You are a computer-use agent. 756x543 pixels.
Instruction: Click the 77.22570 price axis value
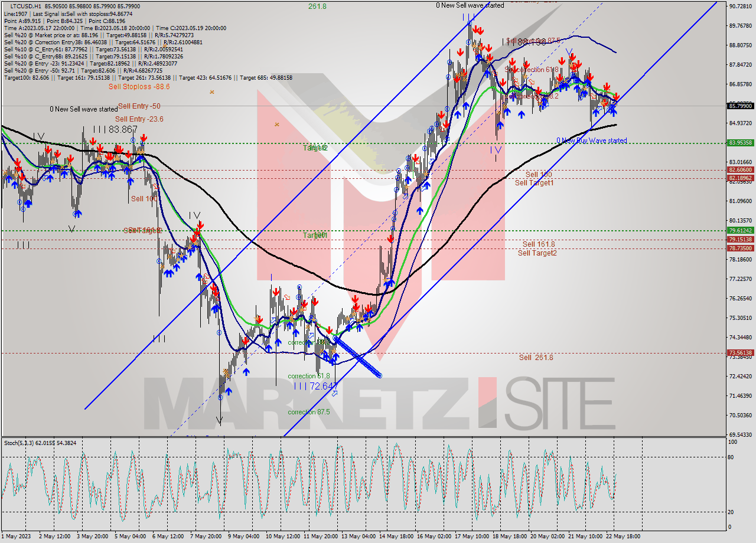point(741,279)
